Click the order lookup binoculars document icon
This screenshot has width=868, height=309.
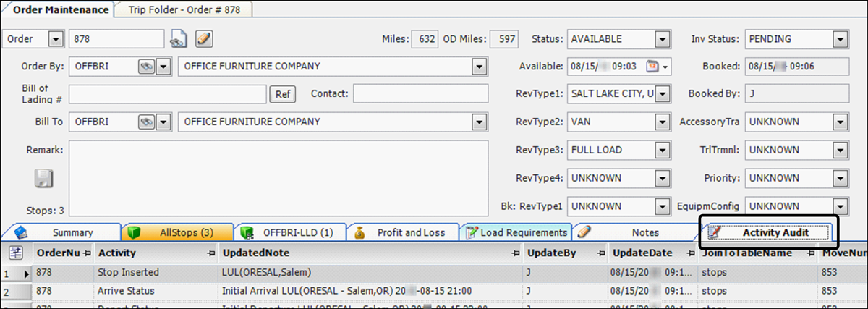tap(178, 38)
